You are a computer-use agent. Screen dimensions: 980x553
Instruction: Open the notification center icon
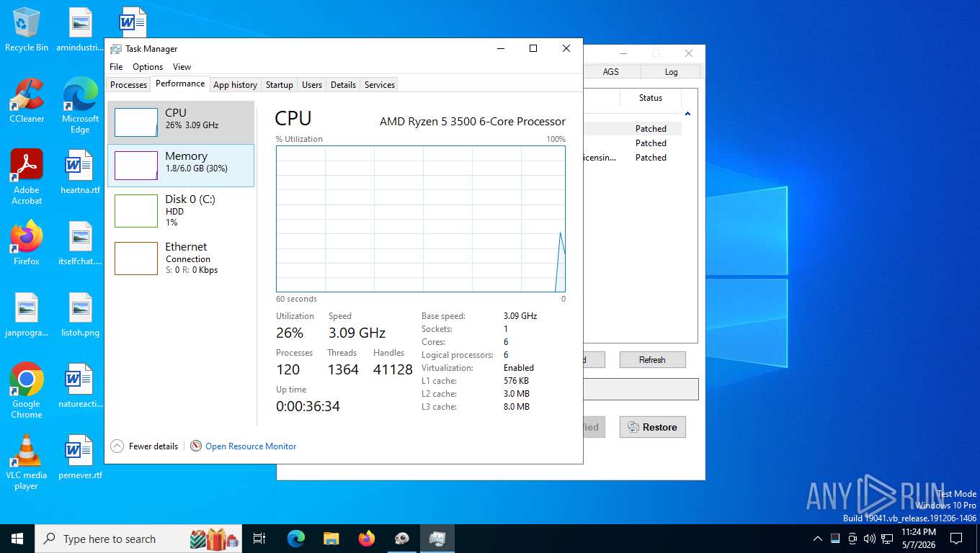[x=956, y=539]
